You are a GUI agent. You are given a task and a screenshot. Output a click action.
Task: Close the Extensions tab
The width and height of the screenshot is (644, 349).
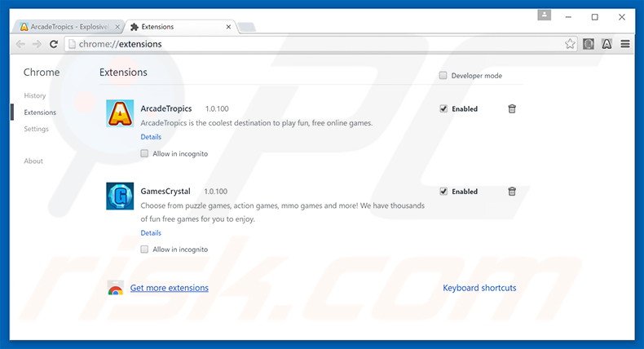[228, 27]
